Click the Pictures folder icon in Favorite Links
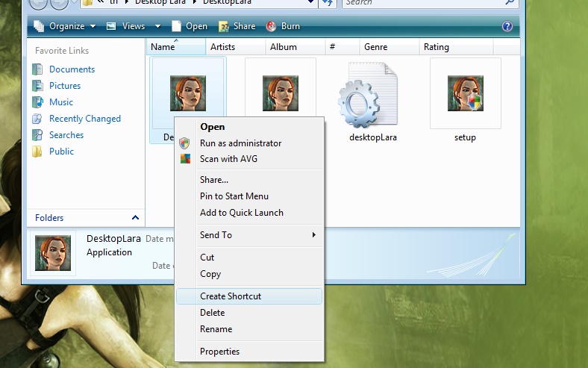Viewport: 588px width, 368px height. (x=37, y=86)
